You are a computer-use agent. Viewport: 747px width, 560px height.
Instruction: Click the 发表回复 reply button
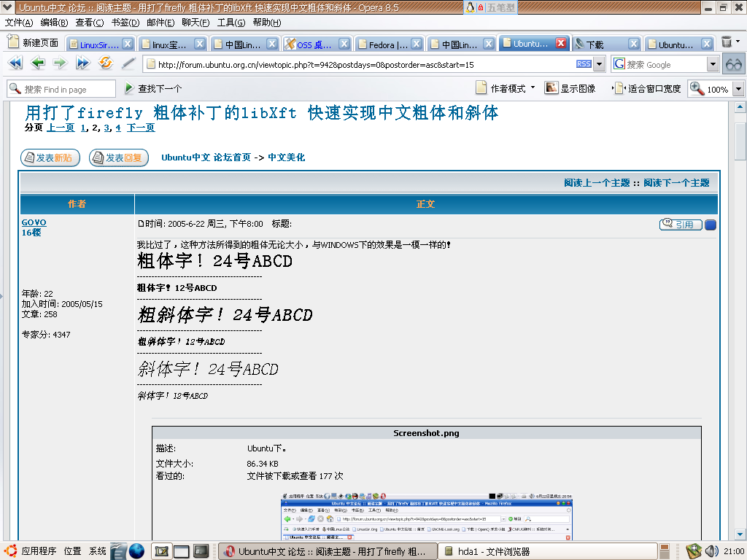click(119, 157)
